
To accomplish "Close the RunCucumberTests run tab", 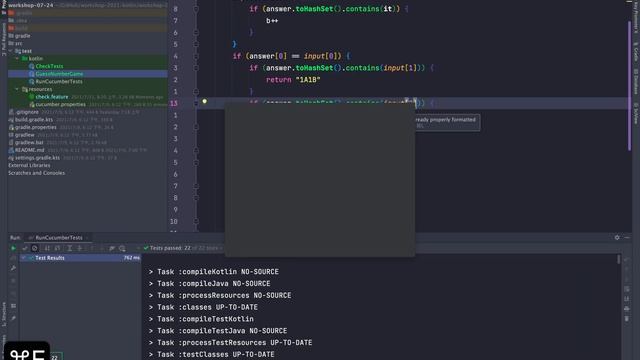I will tap(87, 238).
